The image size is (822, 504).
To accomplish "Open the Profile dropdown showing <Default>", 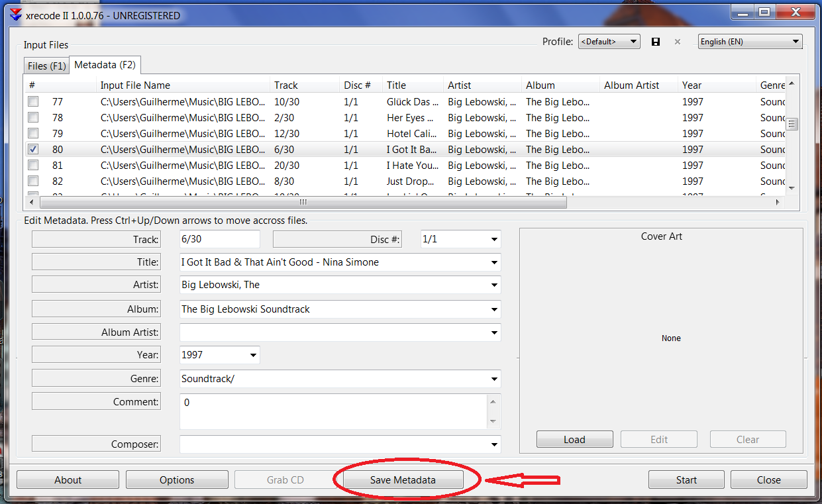I will tap(609, 42).
